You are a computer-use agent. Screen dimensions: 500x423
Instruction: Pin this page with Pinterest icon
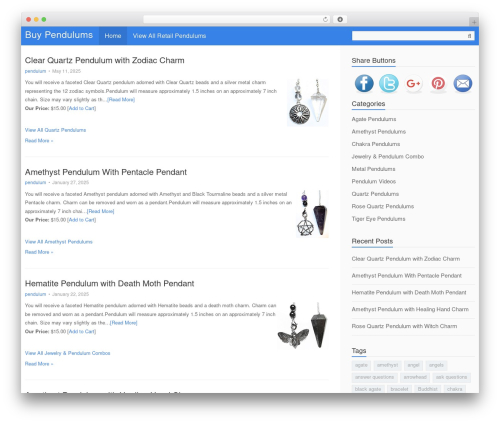pos(438,83)
